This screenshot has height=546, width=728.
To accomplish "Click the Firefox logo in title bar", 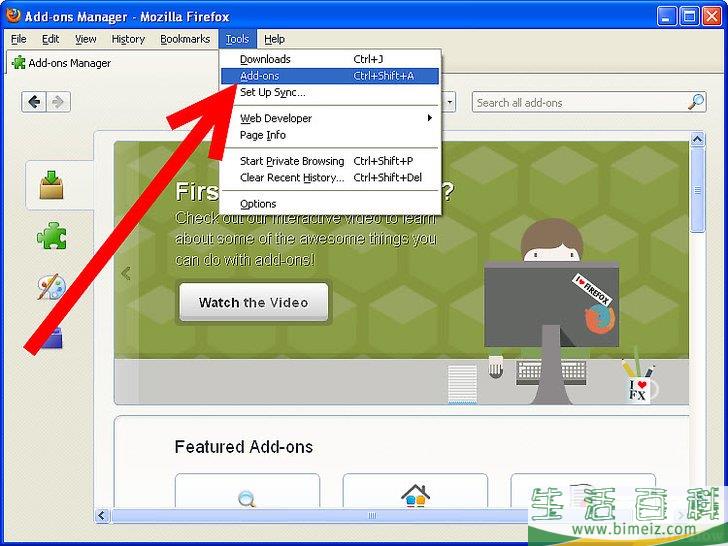I will click(13, 15).
